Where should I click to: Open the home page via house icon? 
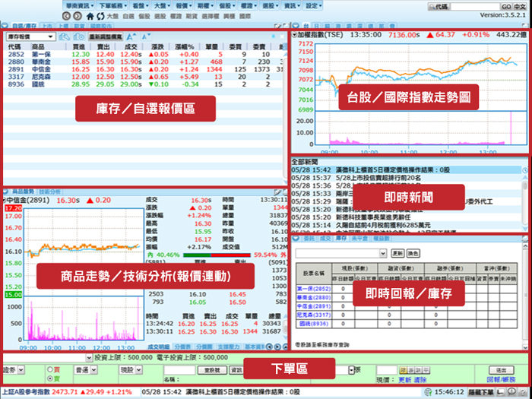(x=90, y=16)
